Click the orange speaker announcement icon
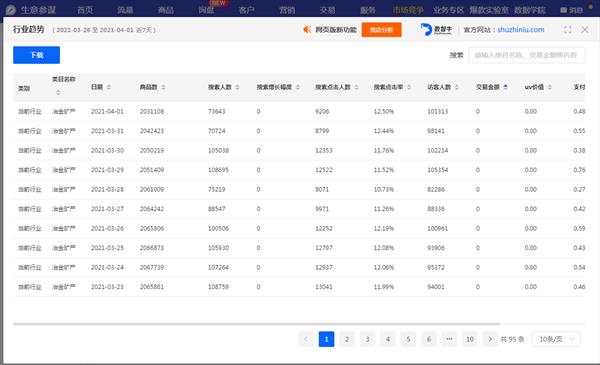This screenshot has height=365, width=600. 307,29
